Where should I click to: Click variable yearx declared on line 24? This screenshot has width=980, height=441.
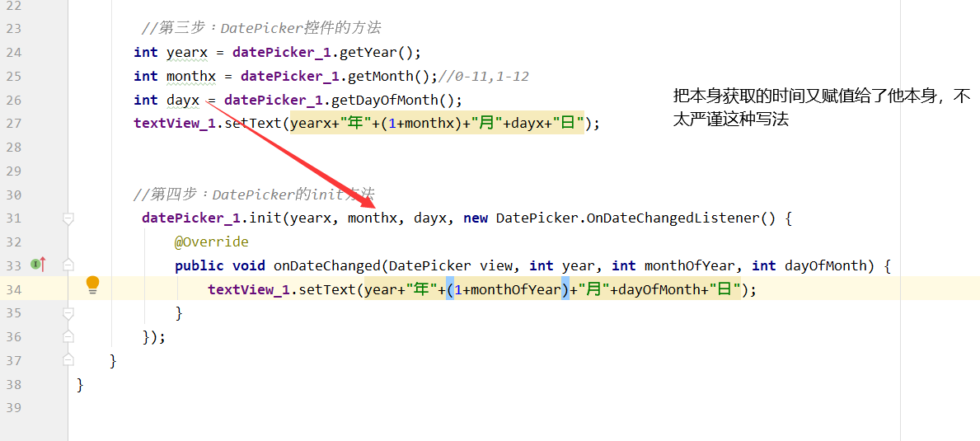[x=187, y=53]
